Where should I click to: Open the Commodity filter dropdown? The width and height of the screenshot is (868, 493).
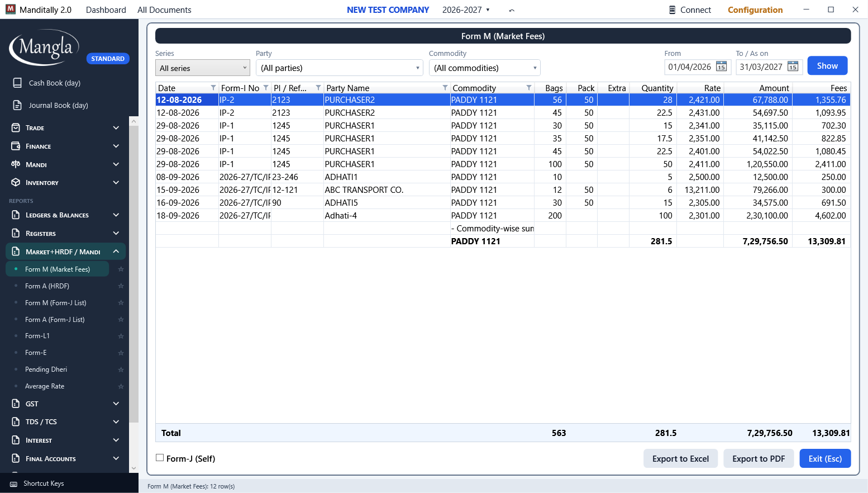(485, 68)
